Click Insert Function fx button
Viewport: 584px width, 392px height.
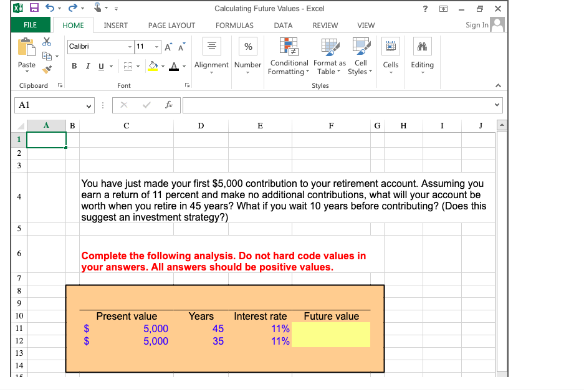(169, 105)
